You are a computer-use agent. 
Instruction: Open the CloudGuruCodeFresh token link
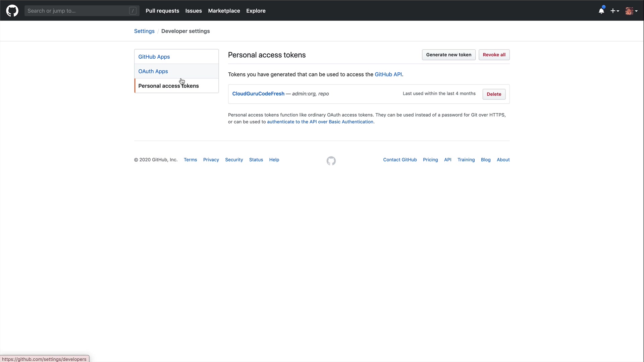[x=258, y=94]
